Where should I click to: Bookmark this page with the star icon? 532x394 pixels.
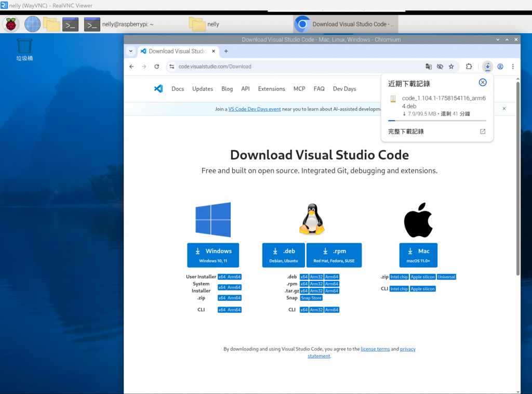click(451, 67)
